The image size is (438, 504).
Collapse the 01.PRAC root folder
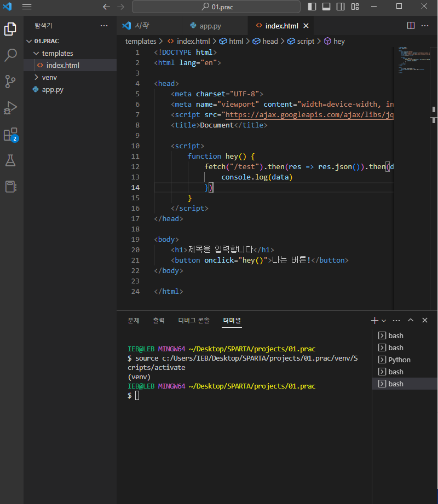click(70, 41)
